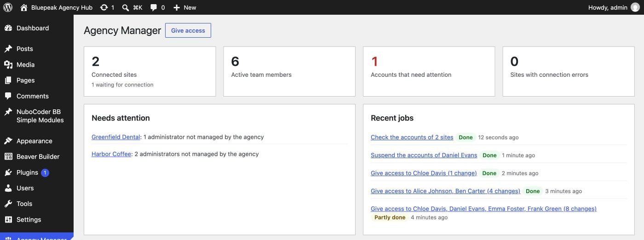Click the Partly done status badge
This screenshot has width=644, height=240.
click(390, 217)
